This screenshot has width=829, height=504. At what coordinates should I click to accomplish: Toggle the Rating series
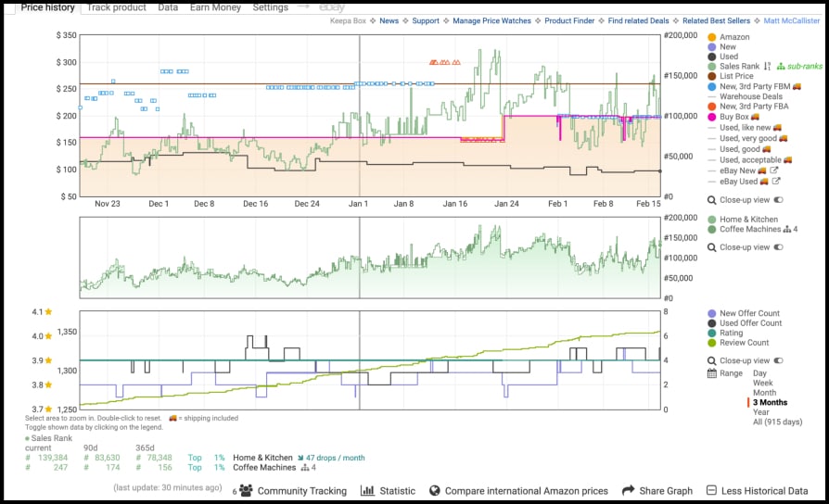click(725, 333)
